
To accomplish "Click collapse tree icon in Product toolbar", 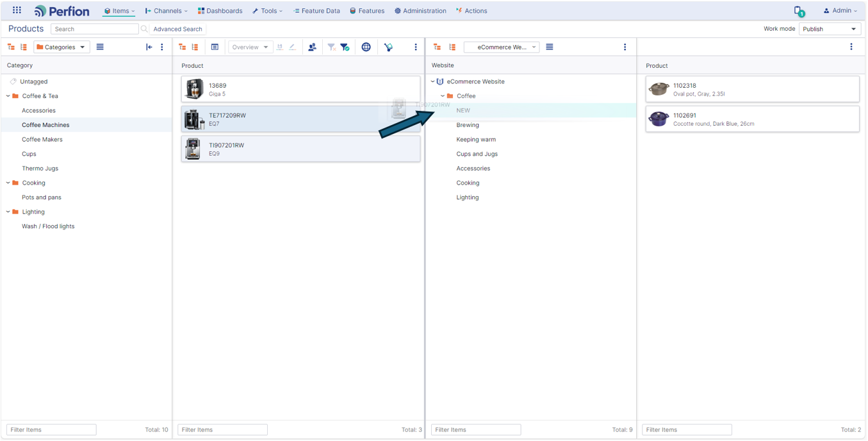I will click(x=195, y=47).
